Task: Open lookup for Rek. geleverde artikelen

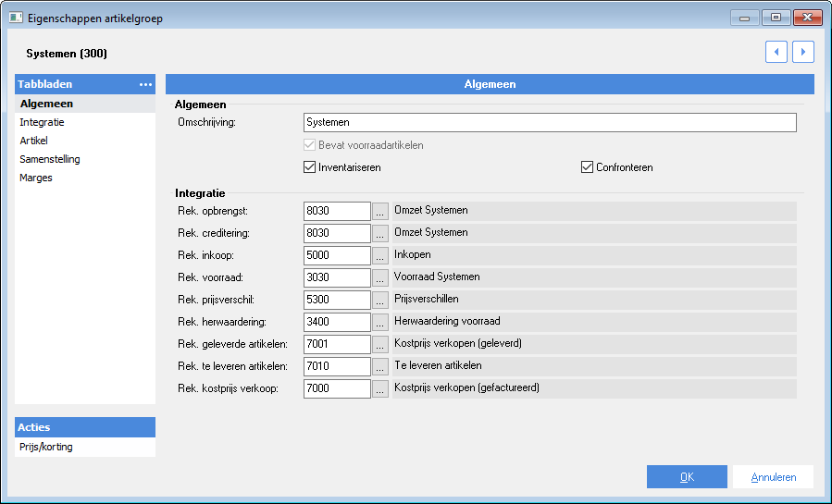Action: click(x=380, y=344)
